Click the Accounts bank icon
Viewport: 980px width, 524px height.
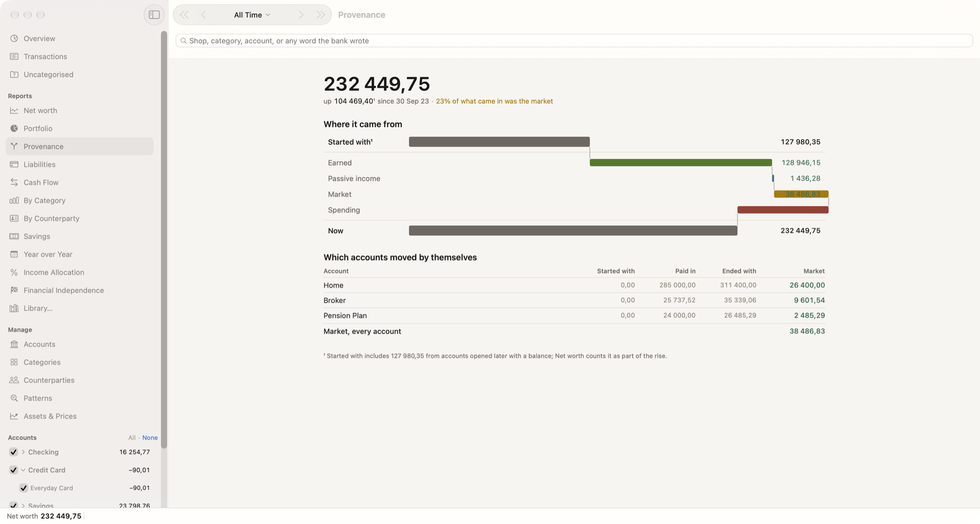14,344
